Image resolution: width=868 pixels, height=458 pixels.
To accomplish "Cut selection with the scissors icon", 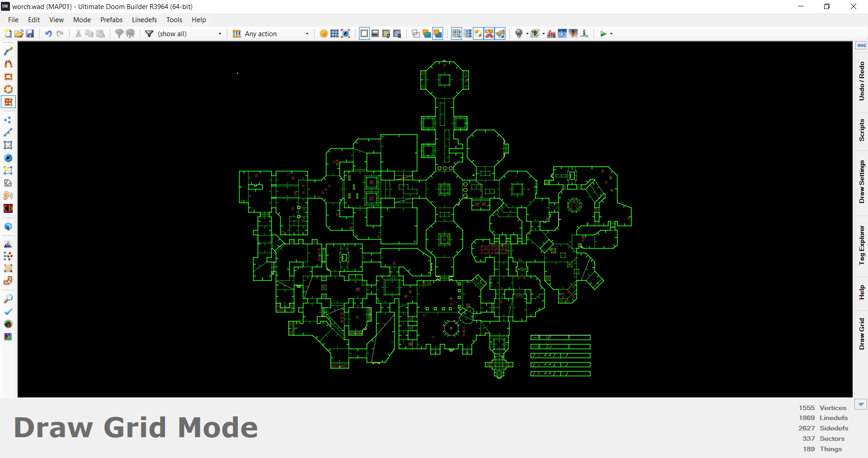I will (78, 33).
